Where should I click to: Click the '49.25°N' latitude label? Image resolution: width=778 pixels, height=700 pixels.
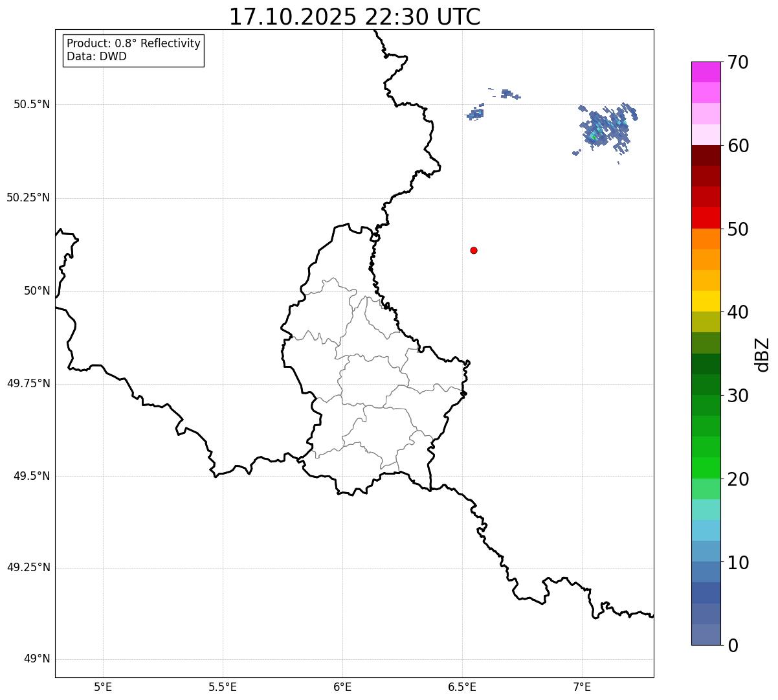(28, 567)
